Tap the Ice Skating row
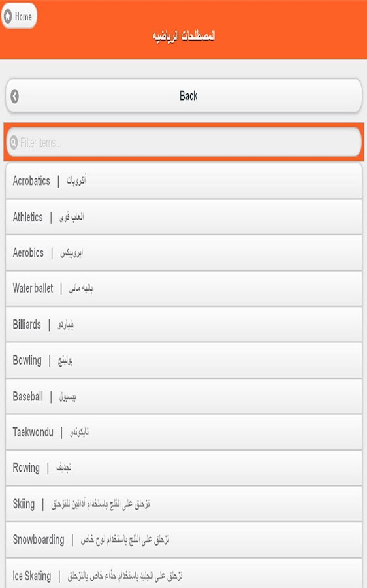367x588 pixels. 183,574
